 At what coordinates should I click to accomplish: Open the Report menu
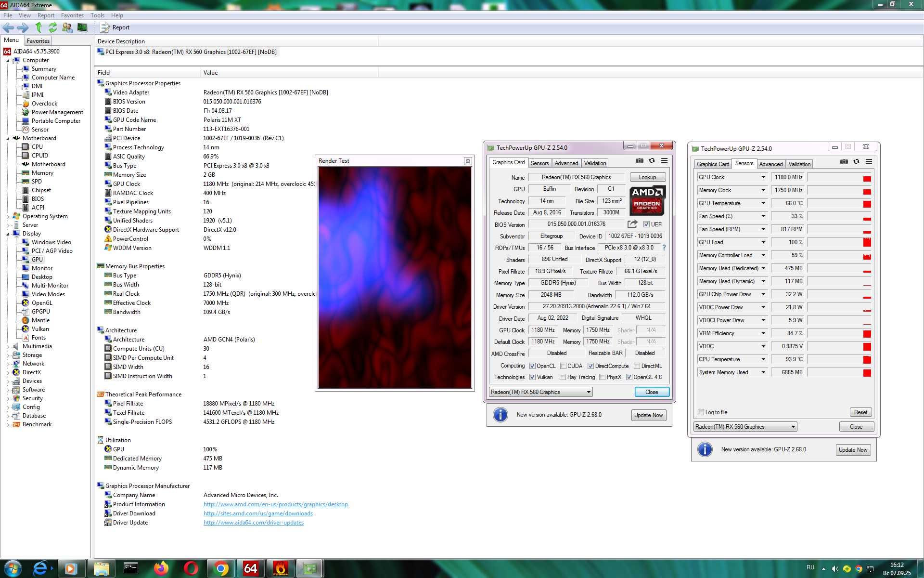(x=46, y=15)
